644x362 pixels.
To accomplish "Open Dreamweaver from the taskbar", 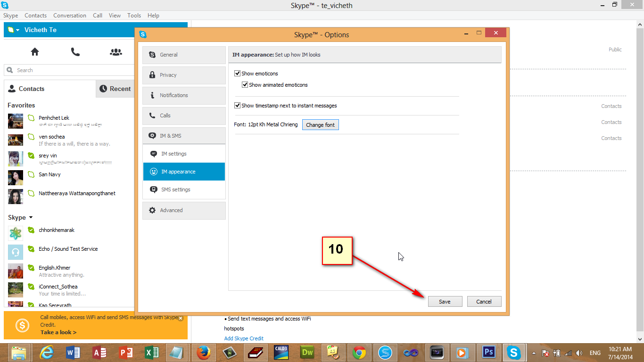I will (x=307, y=353).
